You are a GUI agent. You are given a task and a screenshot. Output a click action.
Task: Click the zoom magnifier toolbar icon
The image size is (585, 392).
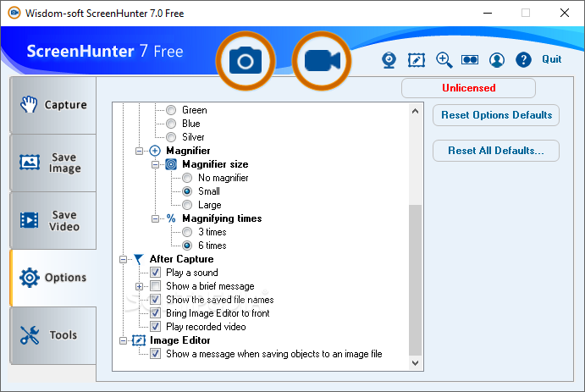click(444, 60)
